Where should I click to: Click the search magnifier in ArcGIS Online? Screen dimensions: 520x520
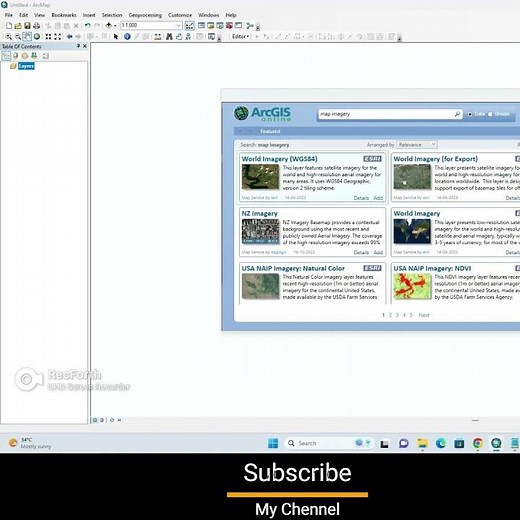click(457, 114)
